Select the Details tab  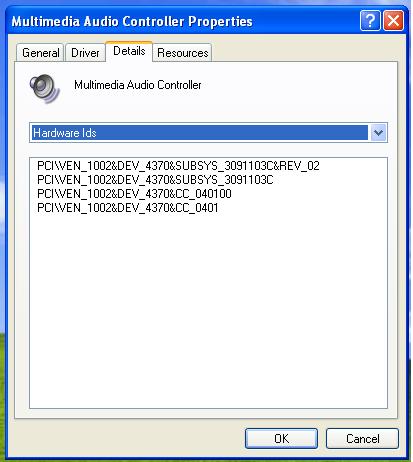[x=129, y=51]
